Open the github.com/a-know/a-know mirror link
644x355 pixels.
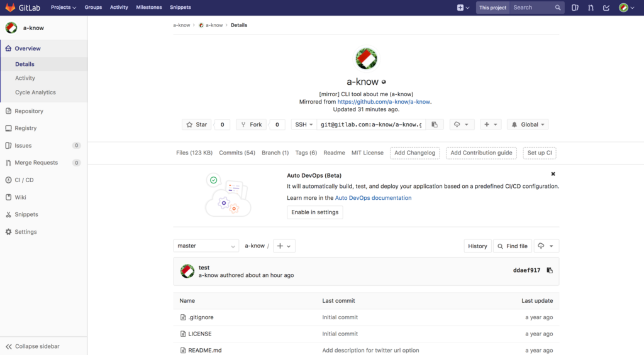(384, 102)
